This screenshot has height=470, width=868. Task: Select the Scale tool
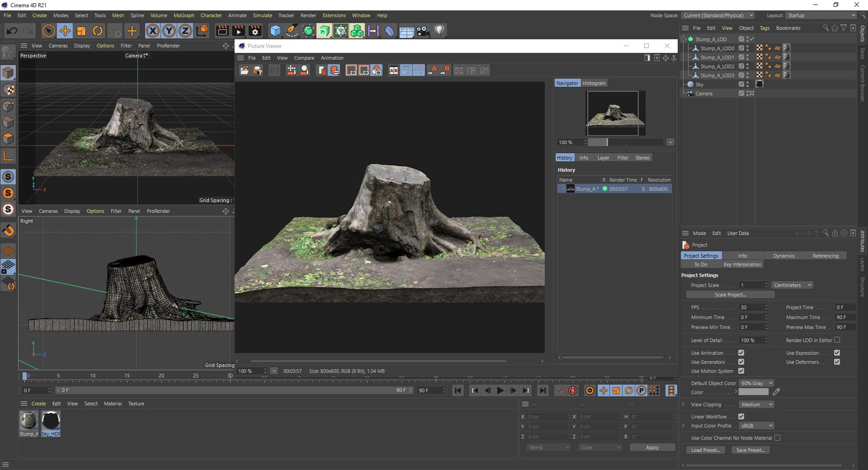[81, 31]
